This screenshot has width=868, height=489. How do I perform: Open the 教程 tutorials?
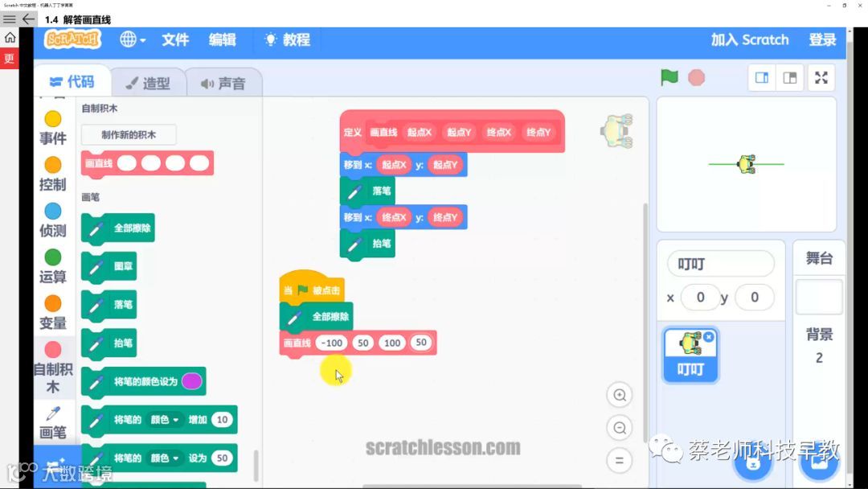287,39
